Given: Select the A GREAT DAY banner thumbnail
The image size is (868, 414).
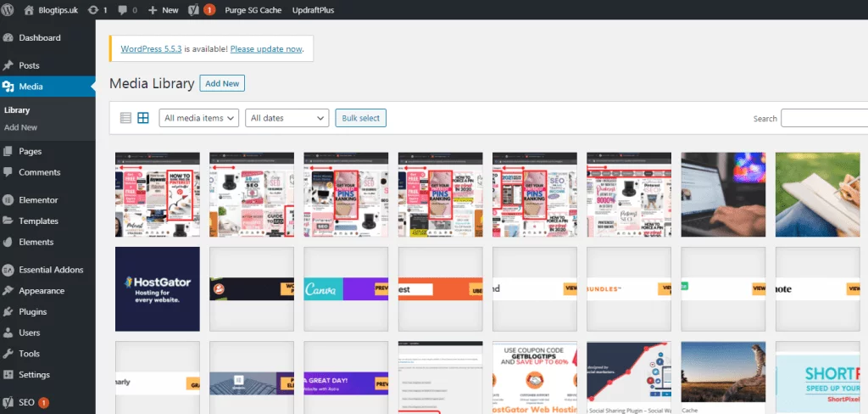Looking at the screenshot, I should tap(346, 378).
